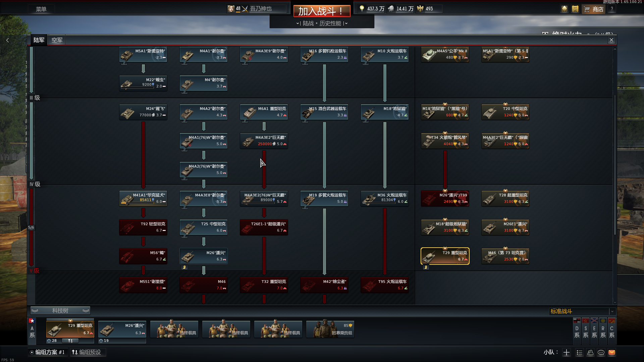
Task: Select M18 超级地狱猫 premium vehicle
Action: (445, 227)
